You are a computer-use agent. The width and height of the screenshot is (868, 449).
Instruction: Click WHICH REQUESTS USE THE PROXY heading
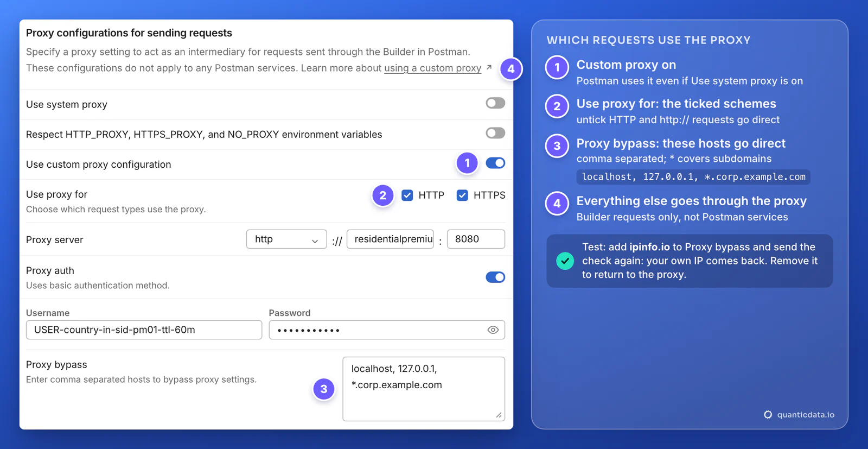tap(649, 40)
